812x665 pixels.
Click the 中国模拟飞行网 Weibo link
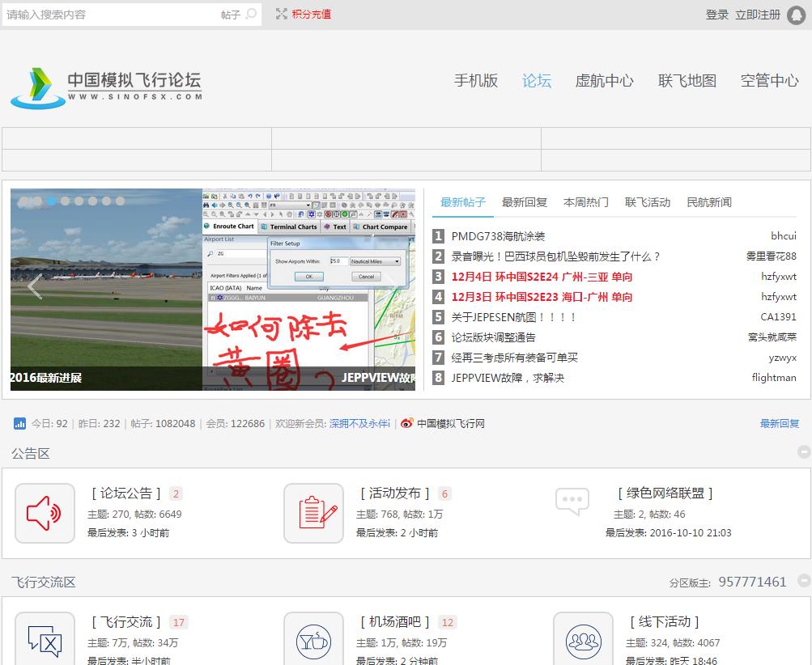pyautogui.click(x=451, y=423)
